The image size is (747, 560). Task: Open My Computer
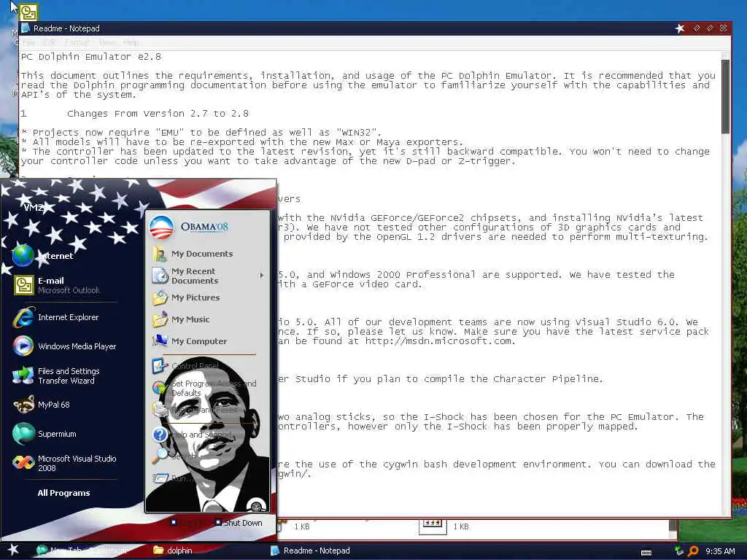click(190, 341)
